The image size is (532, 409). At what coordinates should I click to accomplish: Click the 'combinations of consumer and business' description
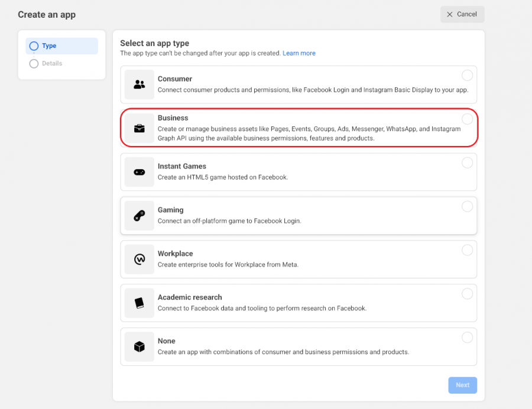(283, 352)
